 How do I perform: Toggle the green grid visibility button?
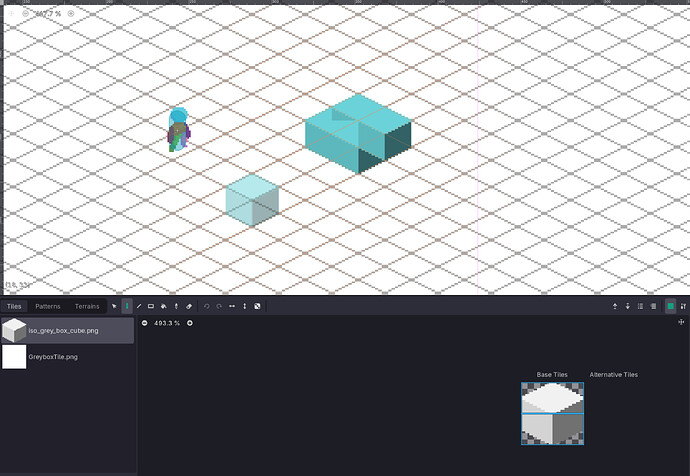click(670, 306)
